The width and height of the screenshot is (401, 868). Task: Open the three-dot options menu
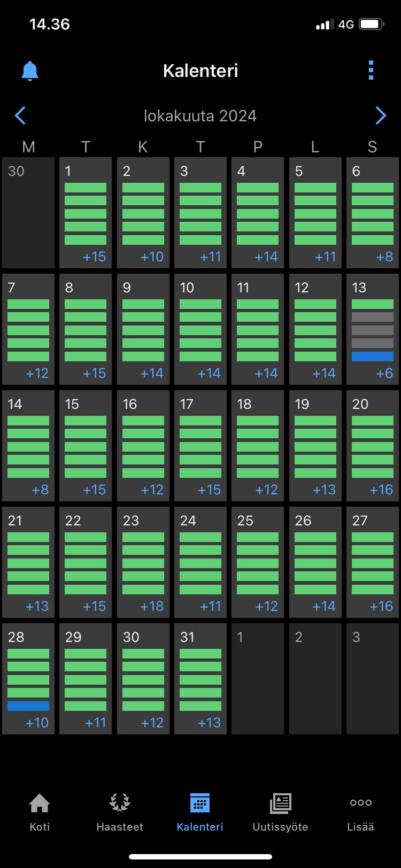[x=371, y=71]
